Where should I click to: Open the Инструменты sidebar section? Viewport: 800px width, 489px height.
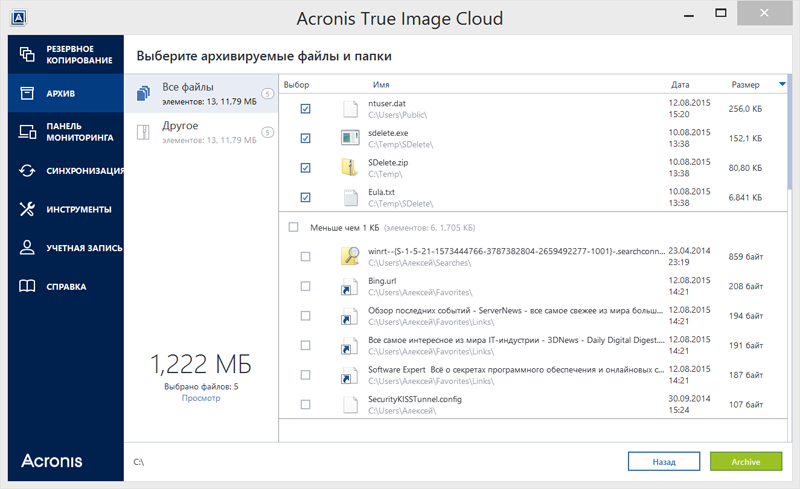tap(66, 209)
